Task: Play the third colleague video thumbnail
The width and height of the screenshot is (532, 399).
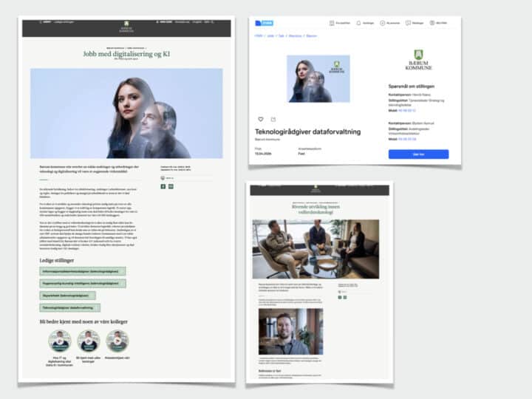Action: (x=116, y=341)
